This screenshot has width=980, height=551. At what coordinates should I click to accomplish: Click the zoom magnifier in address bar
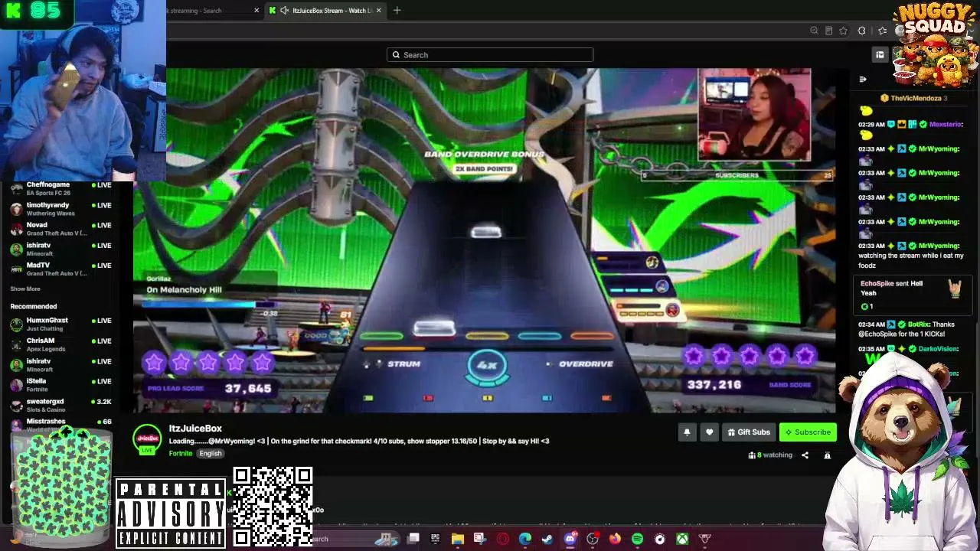click(814, 31)
